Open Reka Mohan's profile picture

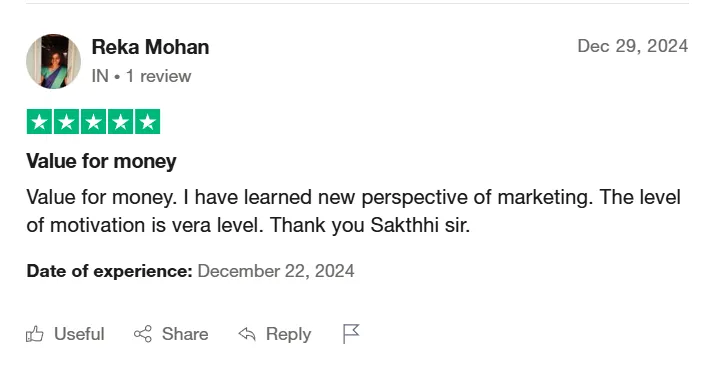[53, 61]
